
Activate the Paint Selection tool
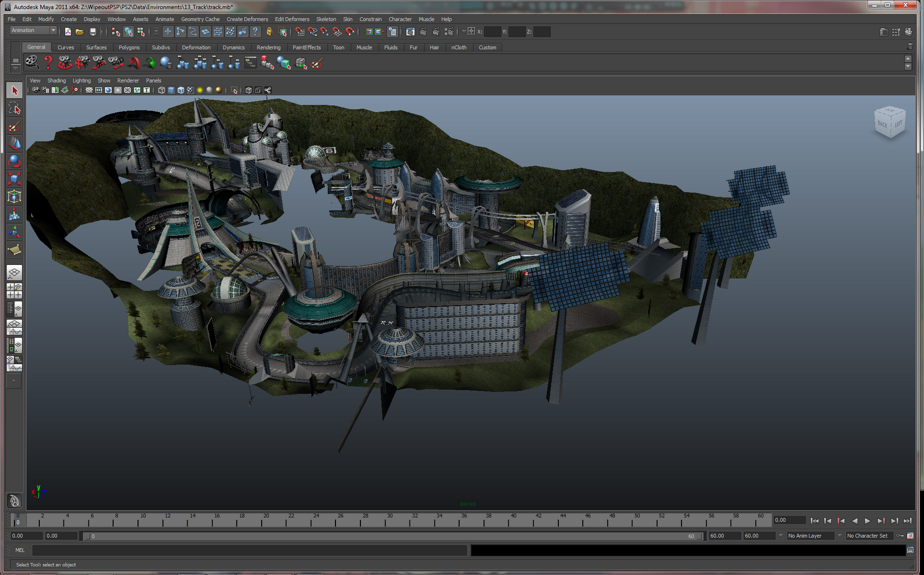coord(14,126)
